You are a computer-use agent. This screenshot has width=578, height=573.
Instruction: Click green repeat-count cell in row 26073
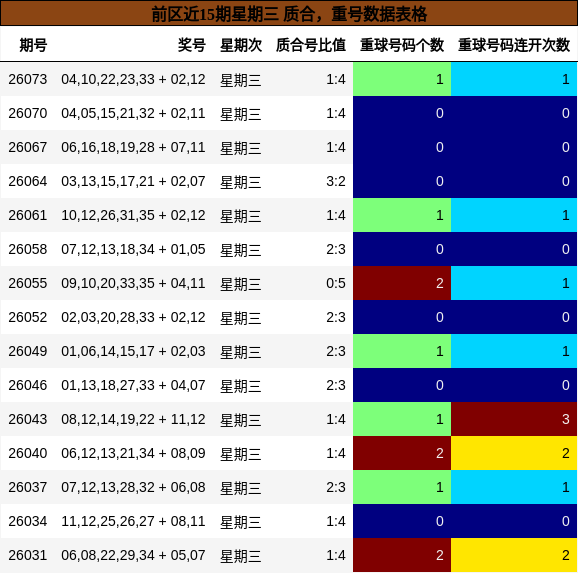point(402,79)
